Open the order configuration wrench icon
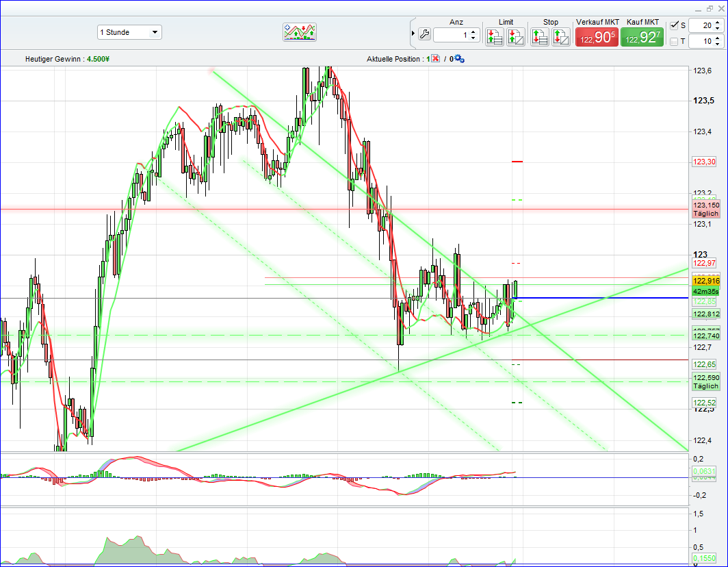The height and width of the screenshot is (567, 728). [425, 35]
